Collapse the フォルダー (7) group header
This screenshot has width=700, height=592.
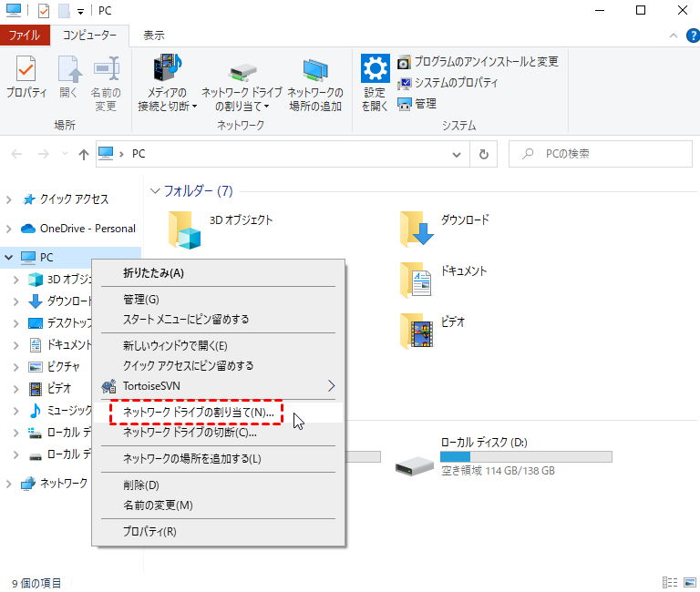tap(155, 191)
